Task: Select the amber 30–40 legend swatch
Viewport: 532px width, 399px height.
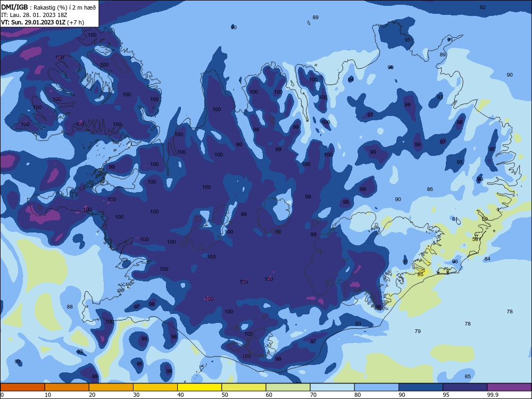Action: (155, 387)
